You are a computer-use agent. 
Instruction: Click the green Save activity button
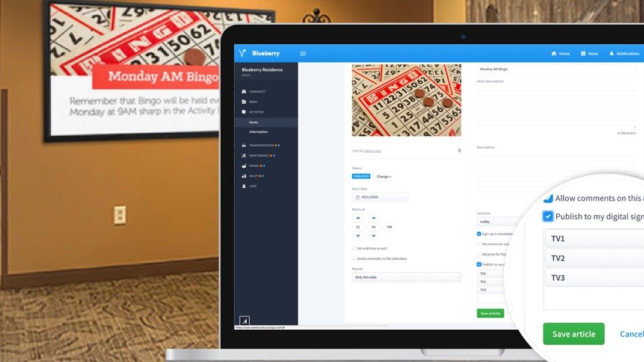pos(490,313)
